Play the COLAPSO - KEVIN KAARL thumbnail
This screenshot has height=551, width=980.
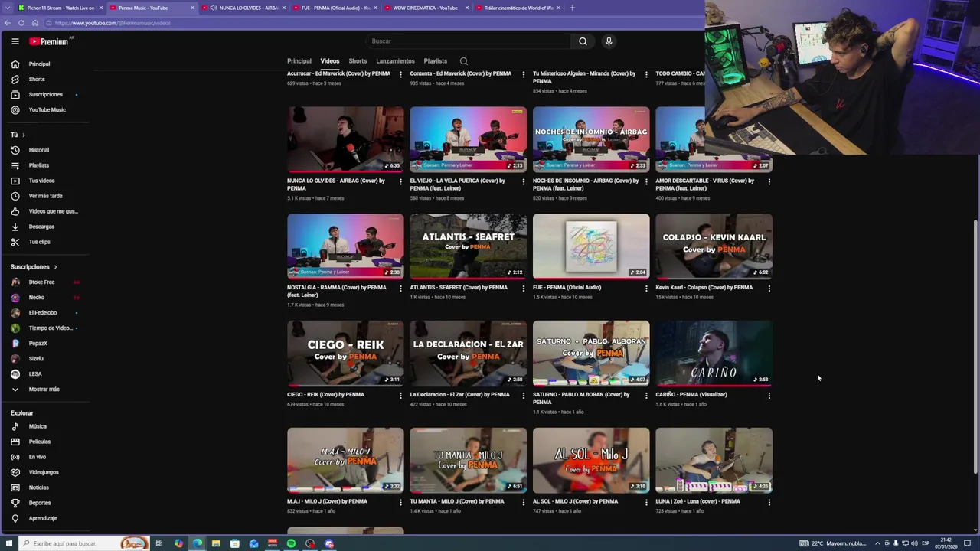714,246
